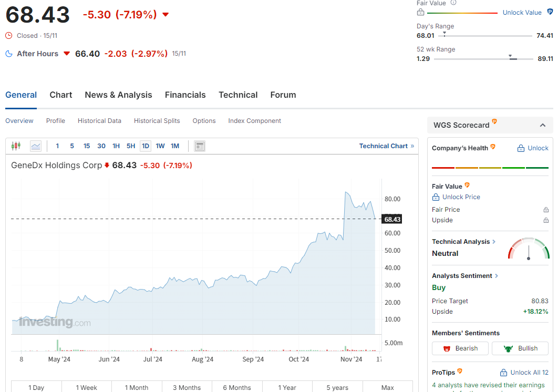This screenshot has height=392, width=558.
Task: Open the Forum tab
Action: tap(283, 95)
